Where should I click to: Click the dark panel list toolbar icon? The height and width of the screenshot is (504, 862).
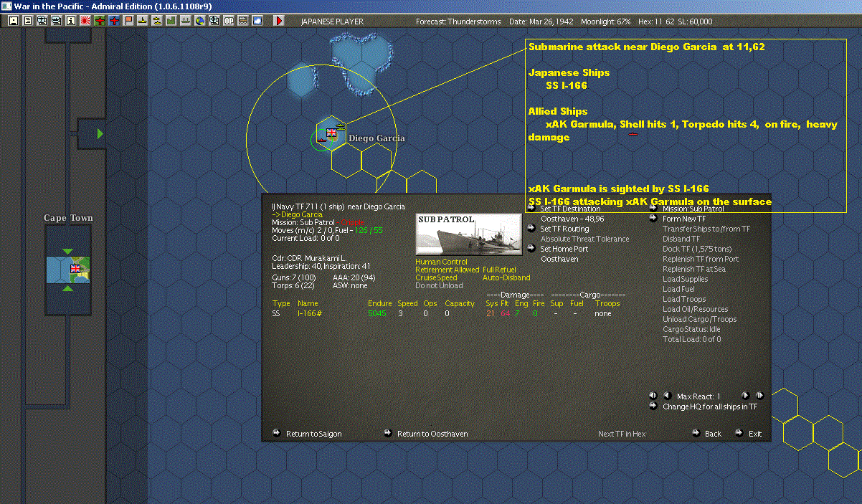click(243, 22)
